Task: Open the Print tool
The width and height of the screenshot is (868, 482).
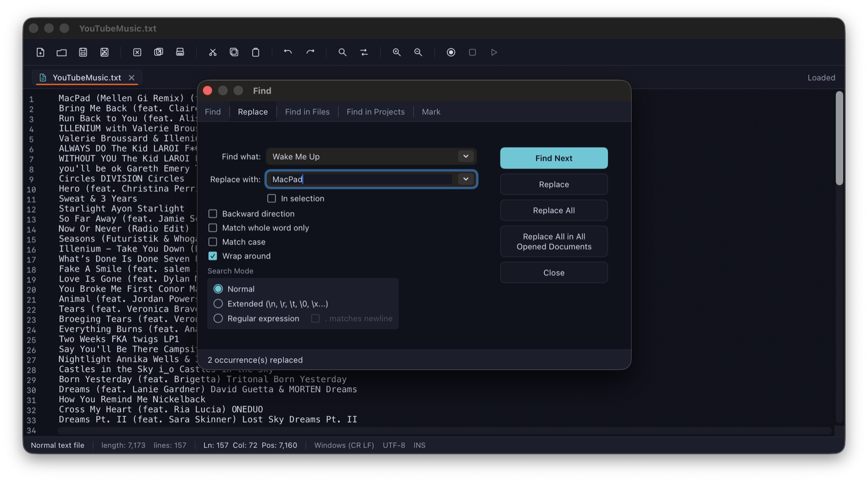Action: (180, 52)
